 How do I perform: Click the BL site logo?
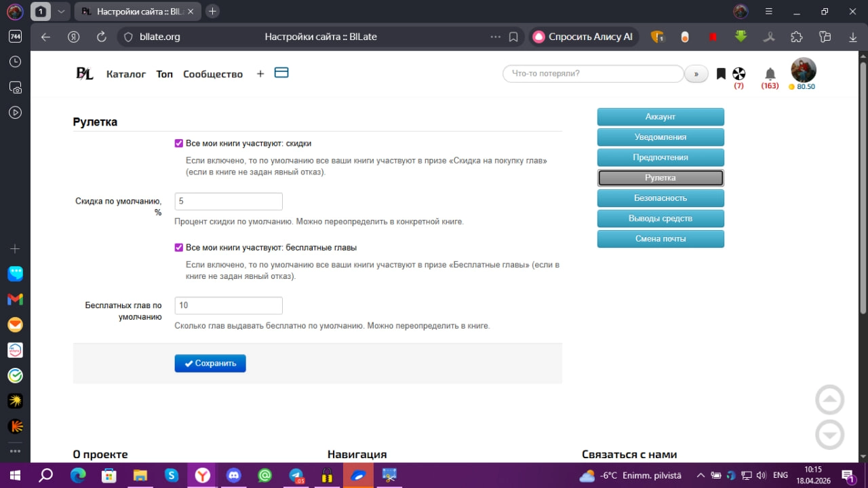pyautogui.click(x=84, y=74)
